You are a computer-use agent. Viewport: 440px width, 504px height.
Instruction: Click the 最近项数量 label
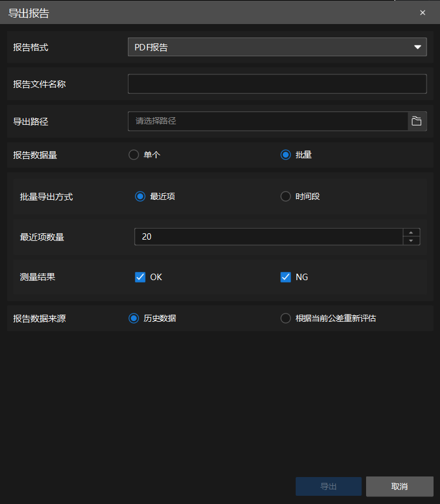coord(42,237)
